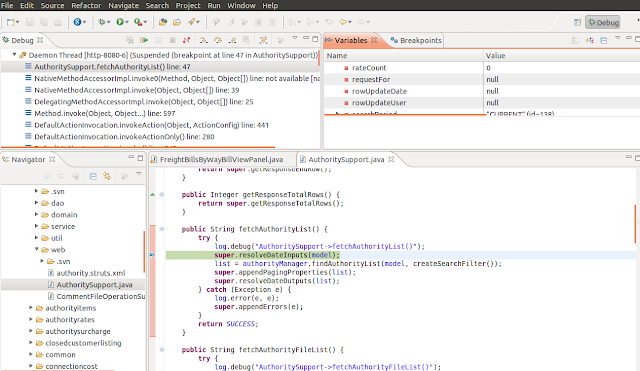Image resolution: width=640 pixels, height=371 pixels.
Task: Open the Refactor menu
Action: pos(86,5)
